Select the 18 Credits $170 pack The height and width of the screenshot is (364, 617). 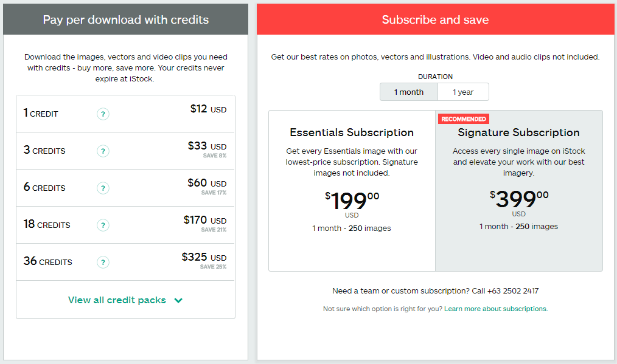point(125,225)
